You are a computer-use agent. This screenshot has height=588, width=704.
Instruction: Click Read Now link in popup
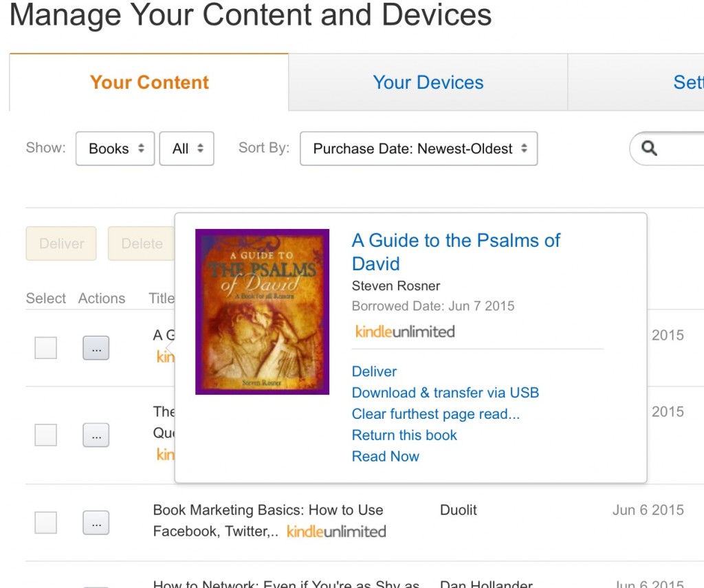point(386,457)
